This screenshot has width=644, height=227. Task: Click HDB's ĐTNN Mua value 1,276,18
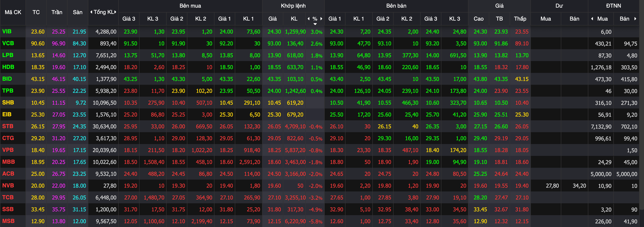[x=601, y=67]
